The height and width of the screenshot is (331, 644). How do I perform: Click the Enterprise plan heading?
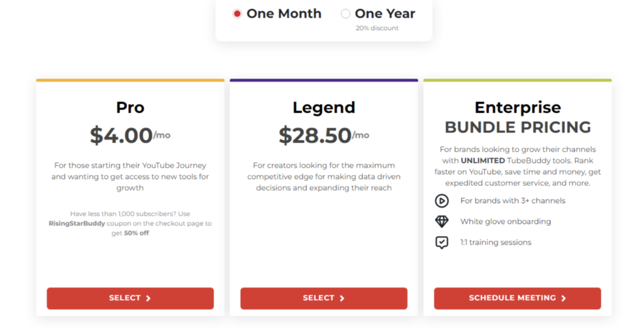[518, 107]
